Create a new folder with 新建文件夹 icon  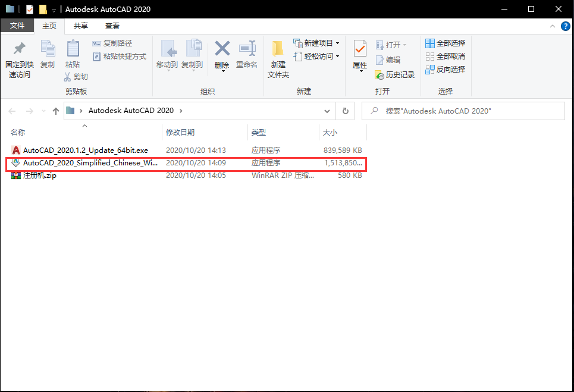point(278,51)
